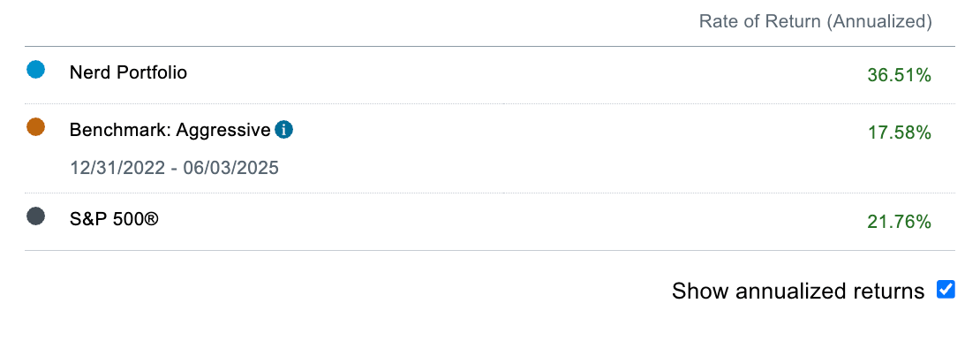Uncheck the Show annualized returns checkbox
Screen dimensions: 980x341
click(x=946, y=290)
